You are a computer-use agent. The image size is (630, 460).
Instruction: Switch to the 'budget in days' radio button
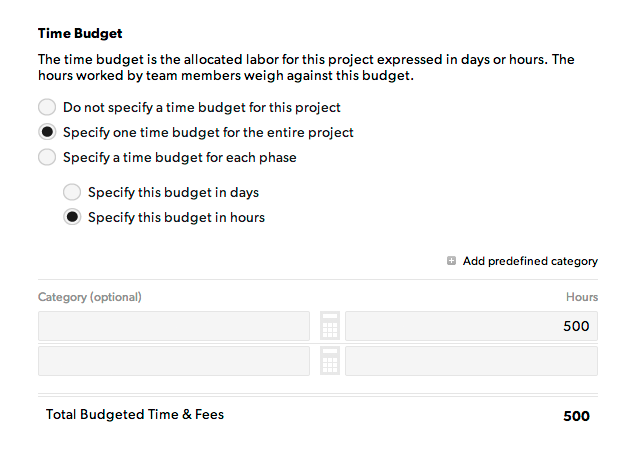(x=72, y=192)
